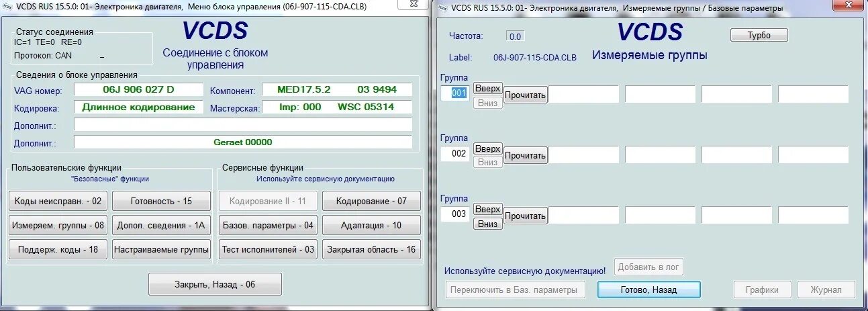This screenshot has height=311, width=868.
Task: Click Прочитать for group 001
Action: 526,95
